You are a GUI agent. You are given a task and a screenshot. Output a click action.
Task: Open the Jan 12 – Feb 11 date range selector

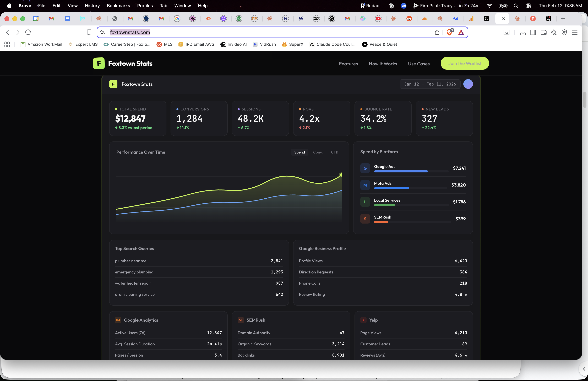point(430,84)
